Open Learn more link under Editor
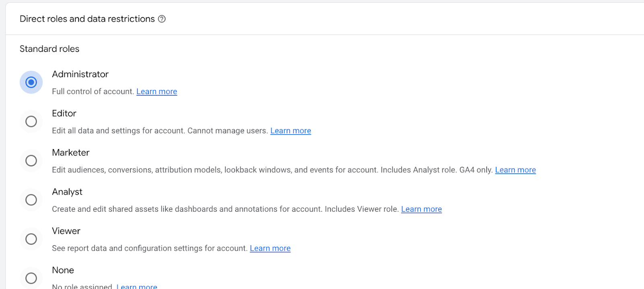This screenshot has height=289, width=644. 290,131
